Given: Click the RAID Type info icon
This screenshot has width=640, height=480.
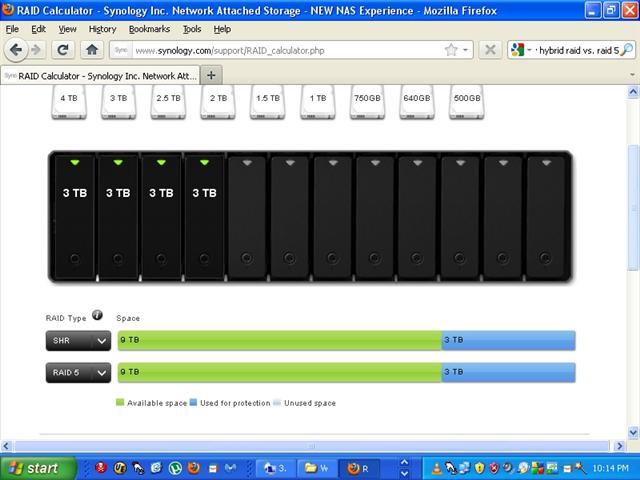Looking at the screenshot, I should 97,315.
